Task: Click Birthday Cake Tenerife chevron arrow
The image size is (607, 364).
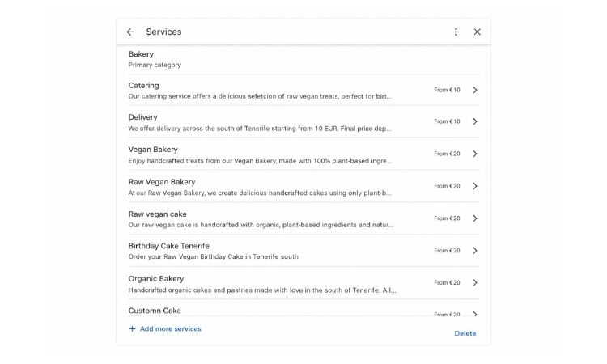Action: [475, 251]
